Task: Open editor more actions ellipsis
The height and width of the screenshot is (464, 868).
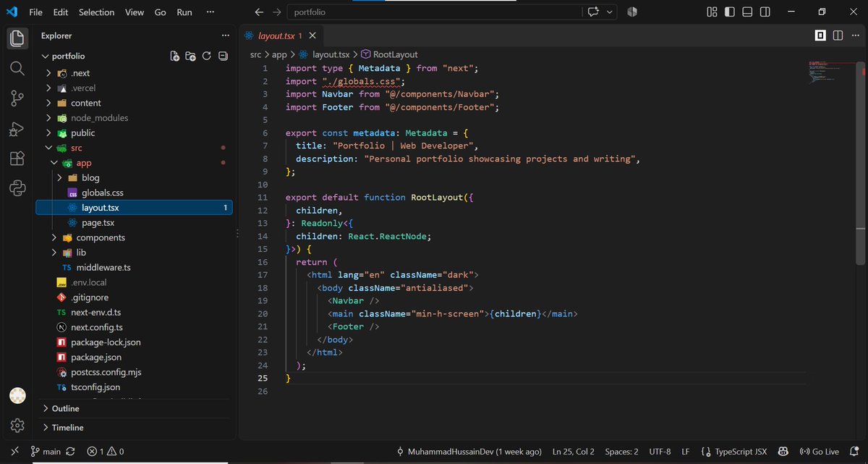Action: coord(855,35)
